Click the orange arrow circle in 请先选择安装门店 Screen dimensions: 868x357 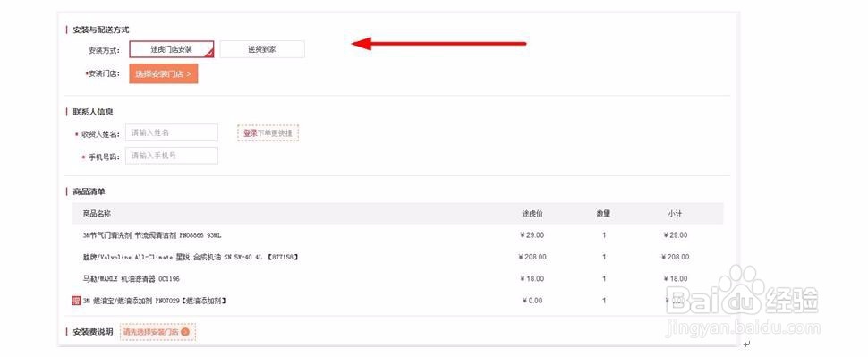pyautogui.click(x=185, y=332)
